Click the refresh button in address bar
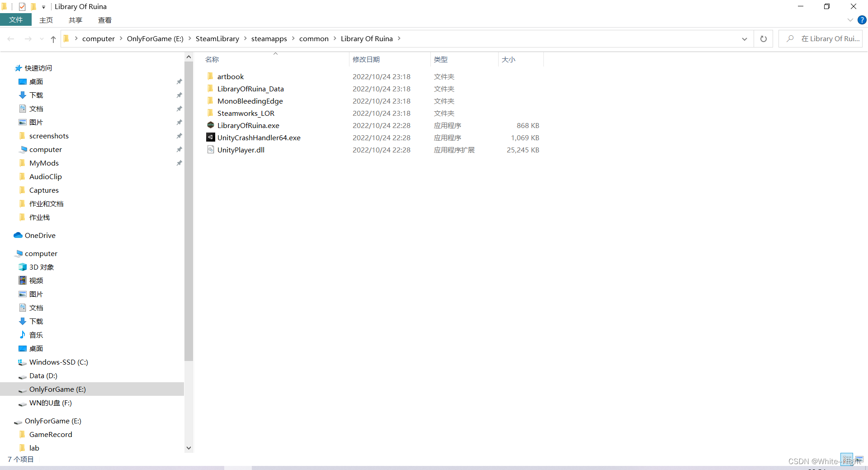Screen dimensions: 868x470 pyautogui.click(x=764, y=39)
